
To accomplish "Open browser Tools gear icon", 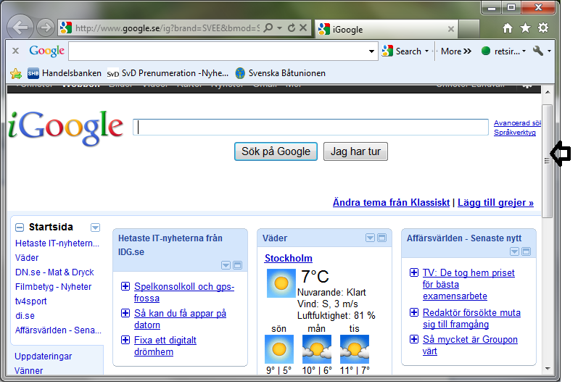I will tap(543, 28).
